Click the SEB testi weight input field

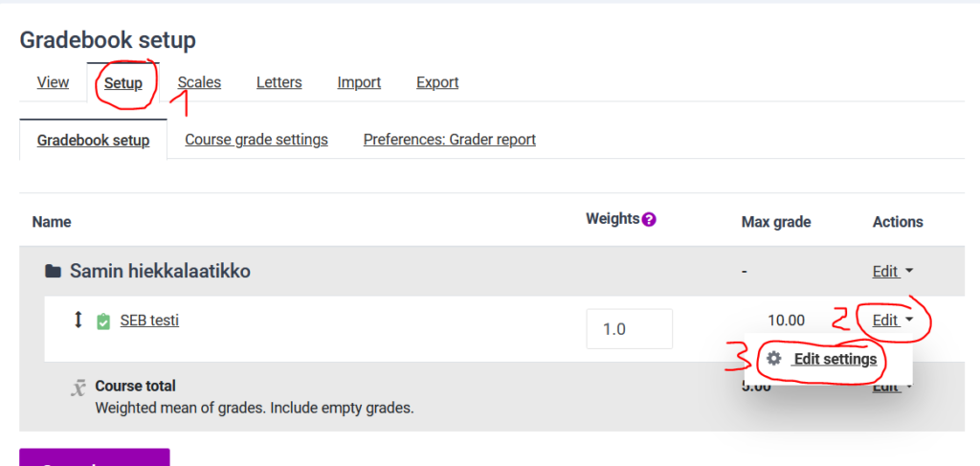[x=630, y=328]
